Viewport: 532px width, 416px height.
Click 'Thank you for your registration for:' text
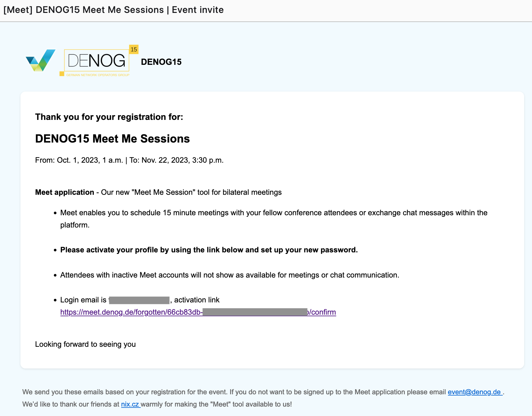click(x=109, y=117)
